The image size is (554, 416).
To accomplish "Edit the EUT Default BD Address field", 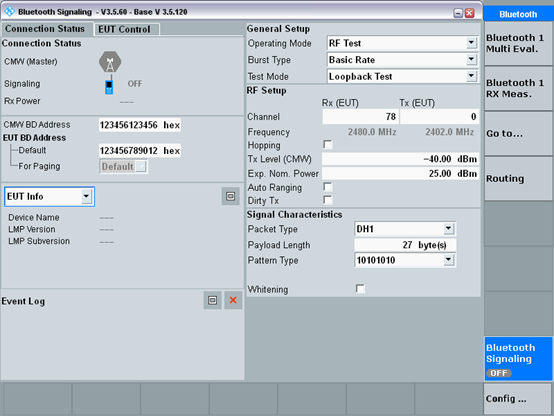I will [140, 151].
